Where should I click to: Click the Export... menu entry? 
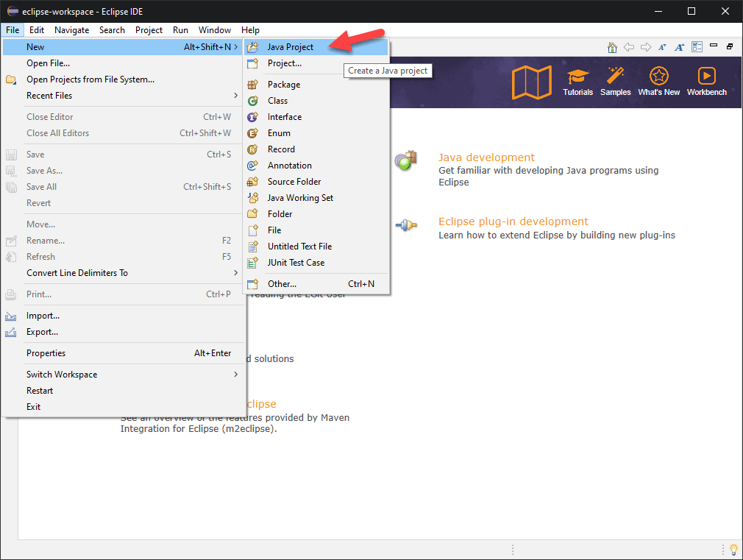click(x=124, y=332)
